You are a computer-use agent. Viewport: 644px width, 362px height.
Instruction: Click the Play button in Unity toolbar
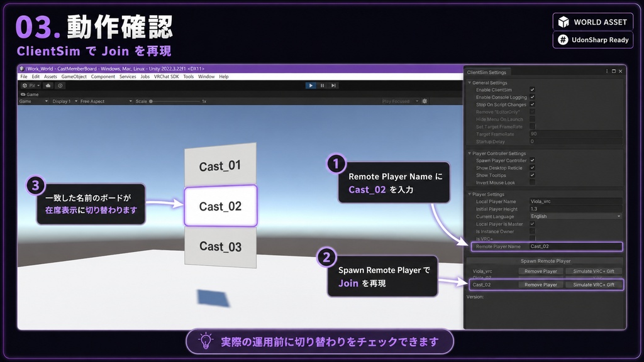pos(311,85)
